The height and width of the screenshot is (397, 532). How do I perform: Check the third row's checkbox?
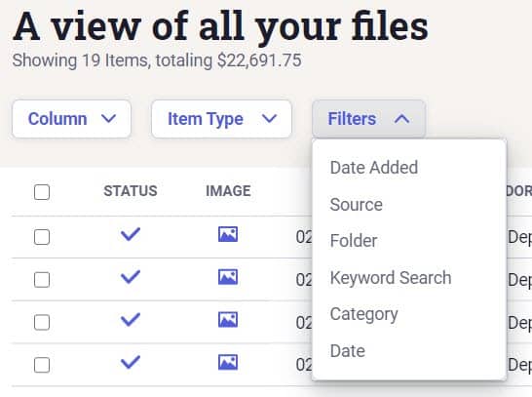42,322
